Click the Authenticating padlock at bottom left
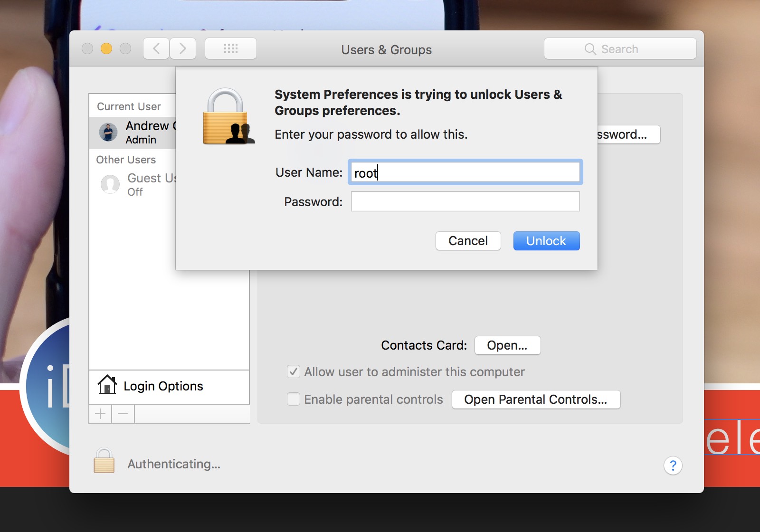The height and width of the screenshot is (532, 760). (104, 461)
